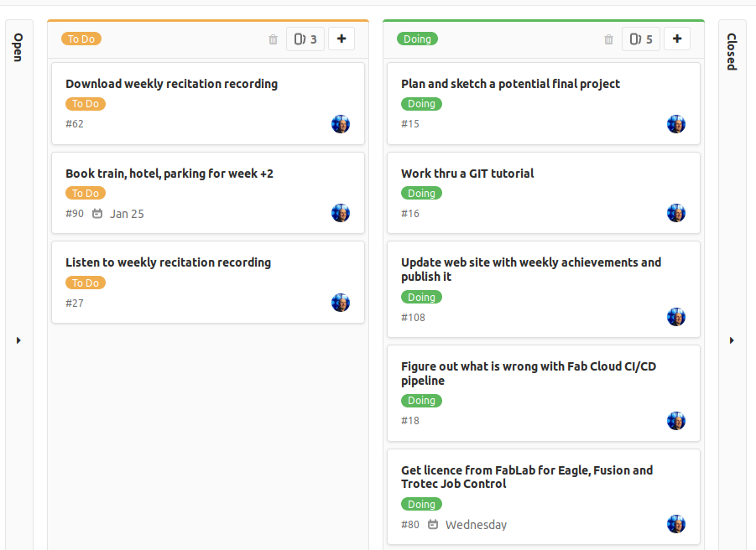Open issue 'Download weekly recitation recording'
The height and width of the screenshot is (550, 756).
coord(171,84)
